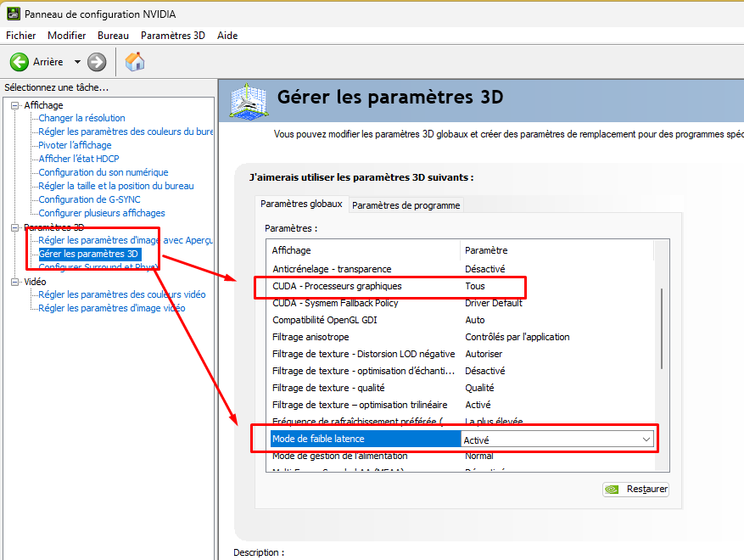Click the Restaurer button
Screen dimensions: 744x560
pos(635,490)
